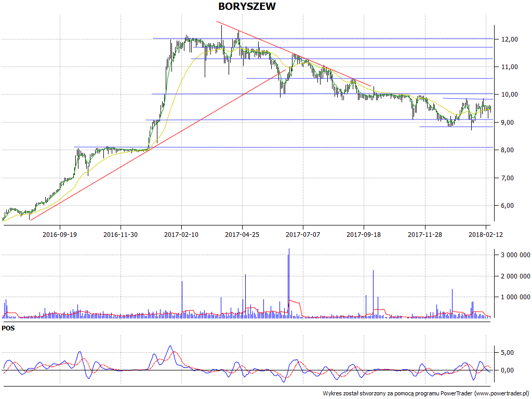Select the 2 000 000 volume label
This screenshot has width=532, height=399.
(x=516, y=276)
